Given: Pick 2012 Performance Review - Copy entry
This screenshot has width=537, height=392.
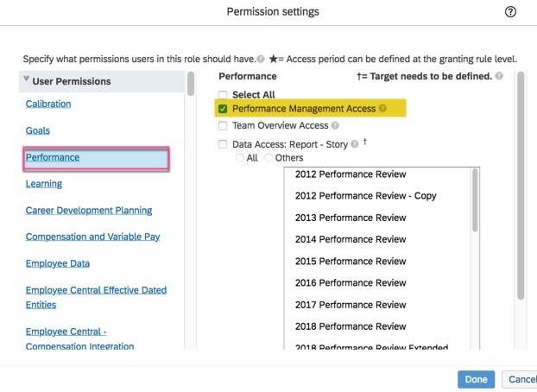Looking at the screenshot, I should (365, 196).
